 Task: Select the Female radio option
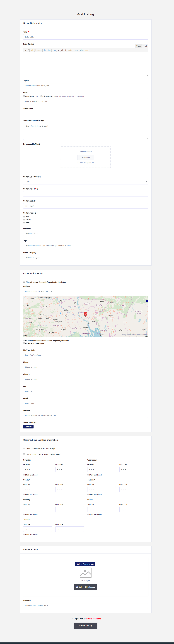point(24,220)
